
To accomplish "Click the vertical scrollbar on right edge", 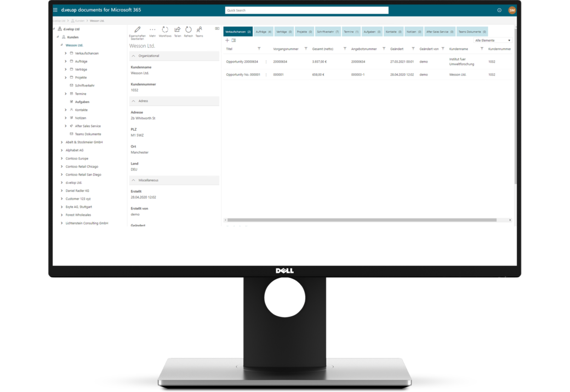I will [x=516, y=105].
